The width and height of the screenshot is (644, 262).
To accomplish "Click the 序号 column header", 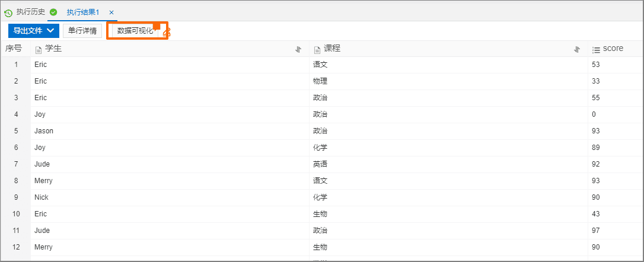I will click(x=13, y=49).
